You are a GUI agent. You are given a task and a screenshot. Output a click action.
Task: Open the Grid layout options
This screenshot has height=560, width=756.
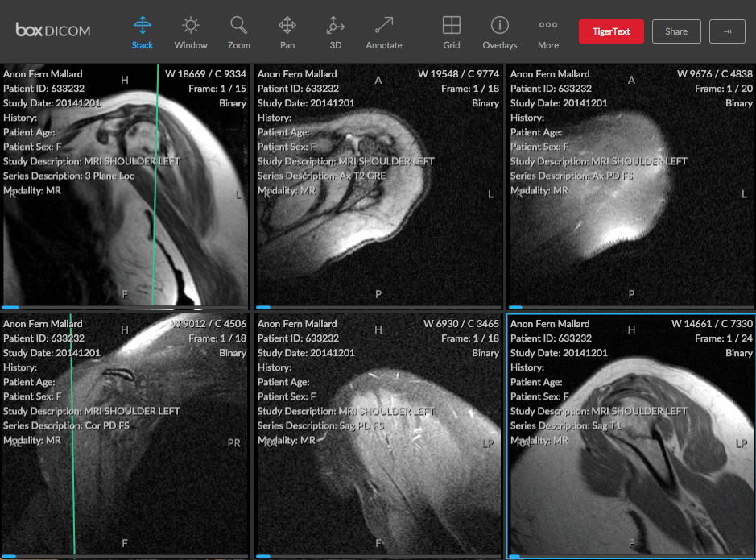coord(452,32)
